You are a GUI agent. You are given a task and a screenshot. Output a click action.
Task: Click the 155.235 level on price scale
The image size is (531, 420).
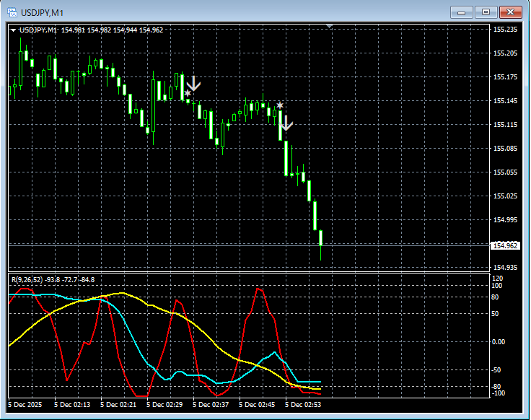505,30
